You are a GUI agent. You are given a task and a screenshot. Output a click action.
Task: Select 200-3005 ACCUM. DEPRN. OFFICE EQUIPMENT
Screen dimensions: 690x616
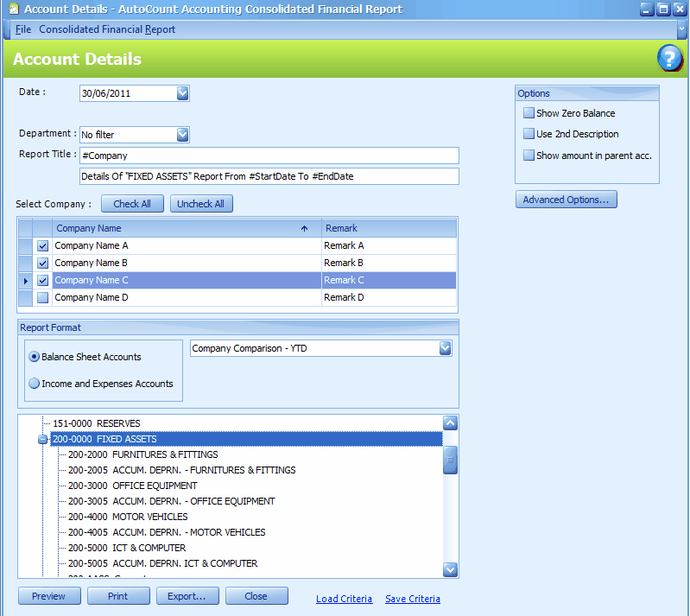[x=171, y=501]
